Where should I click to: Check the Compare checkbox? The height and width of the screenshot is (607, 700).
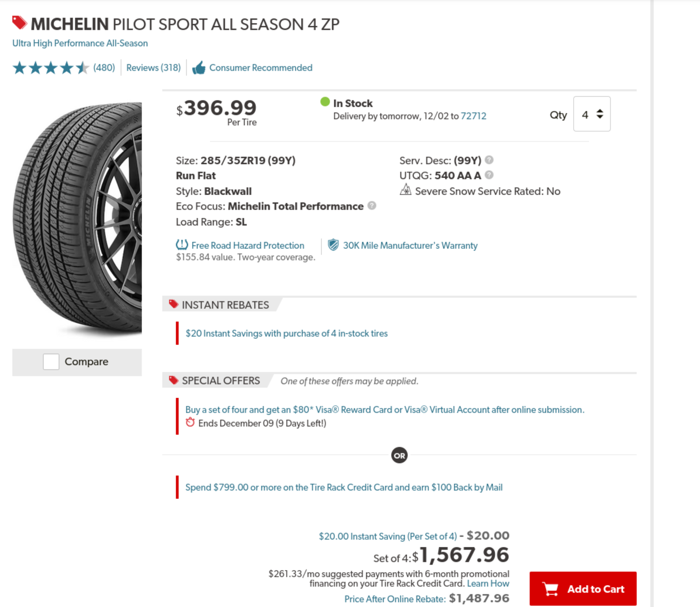(x=51, y=362)
